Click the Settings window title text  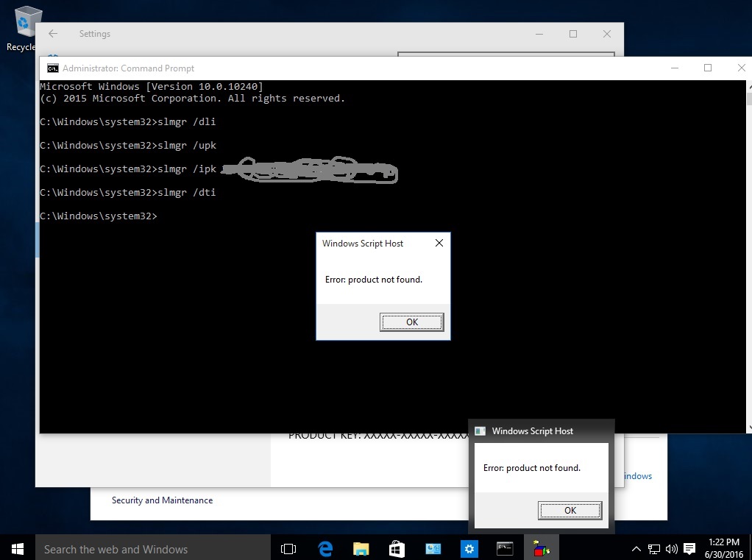[95, 34]
